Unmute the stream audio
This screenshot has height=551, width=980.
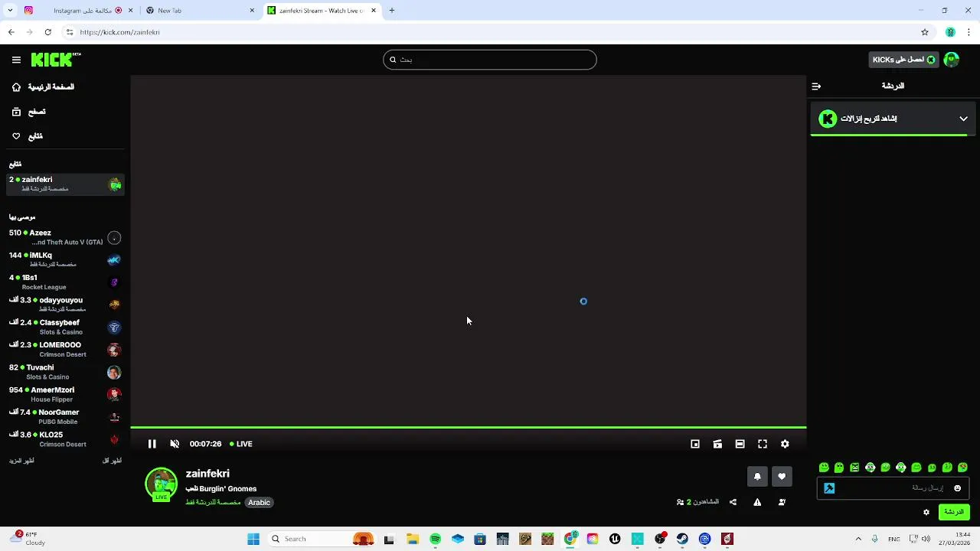(x=175, y=444)
